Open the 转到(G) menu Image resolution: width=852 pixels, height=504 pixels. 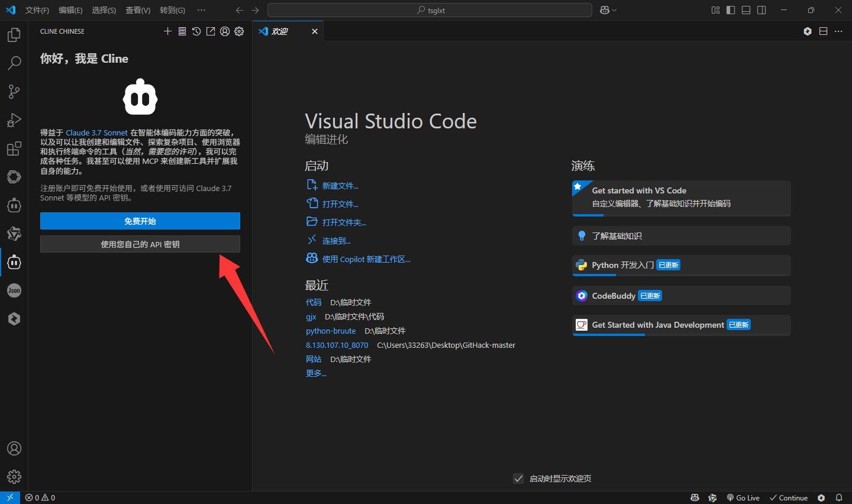pos(172,10)
